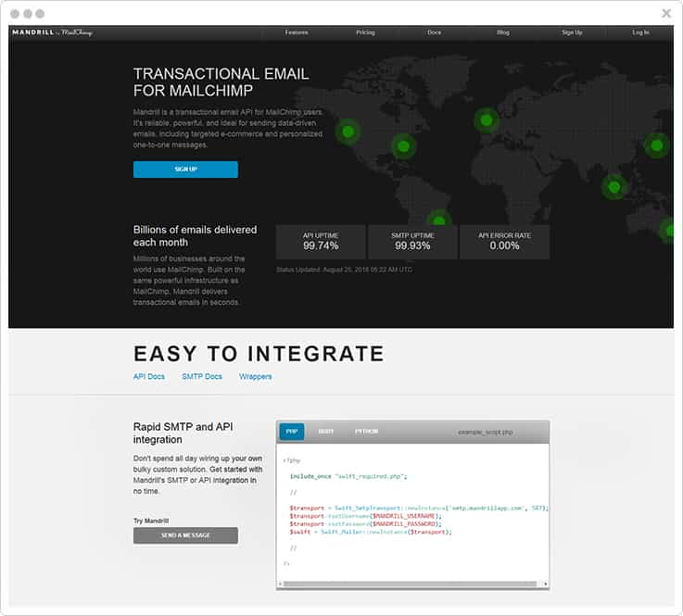Click the Rapid SMTP and API integration heading
The image size is (683, 616).
click(x=183, y=434)
